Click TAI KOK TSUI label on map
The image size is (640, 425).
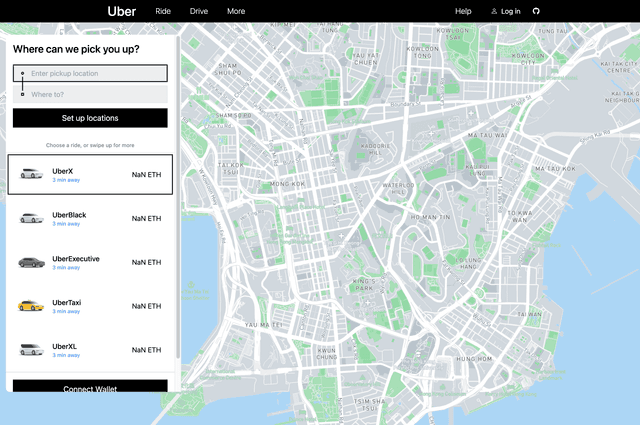pyautogui.click(x=231, y=169)
